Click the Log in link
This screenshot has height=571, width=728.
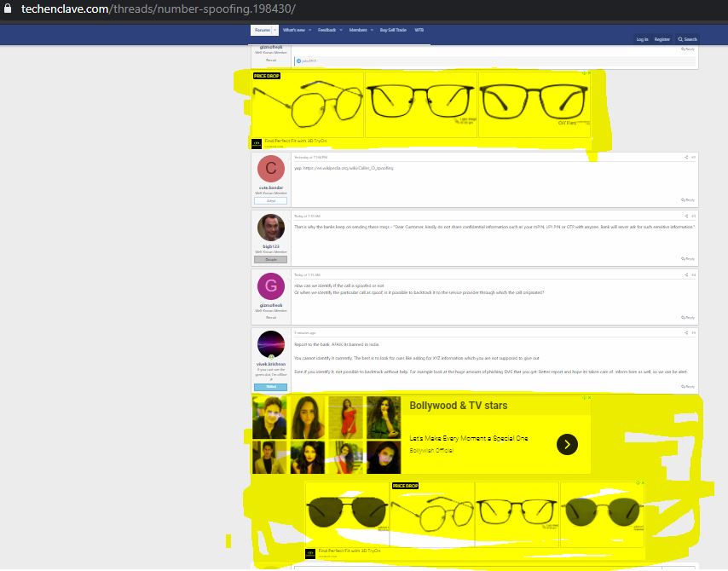[x=642, y=39]
